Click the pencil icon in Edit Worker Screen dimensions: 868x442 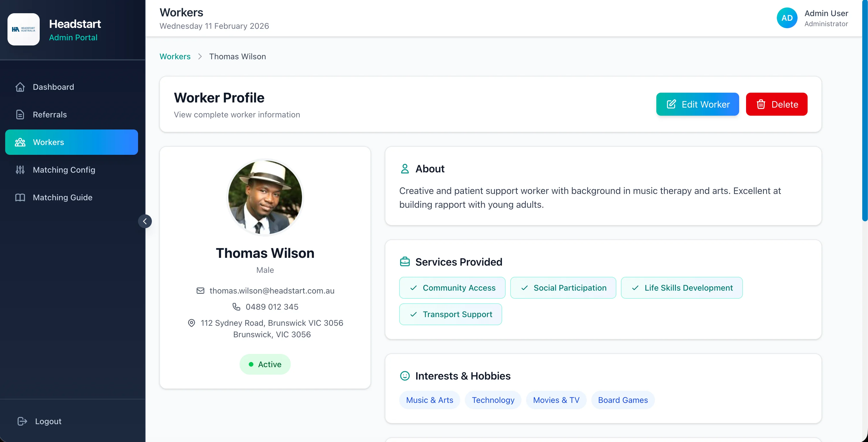click(671, 104)
